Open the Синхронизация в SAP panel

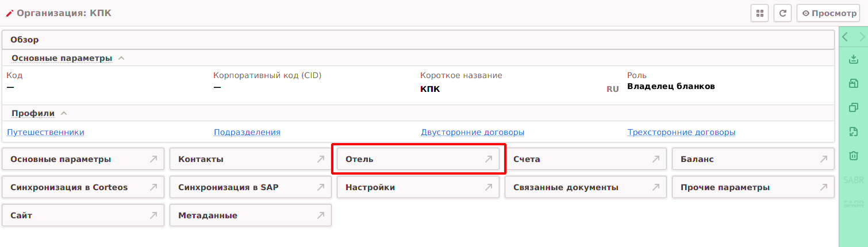coord(250,187)
